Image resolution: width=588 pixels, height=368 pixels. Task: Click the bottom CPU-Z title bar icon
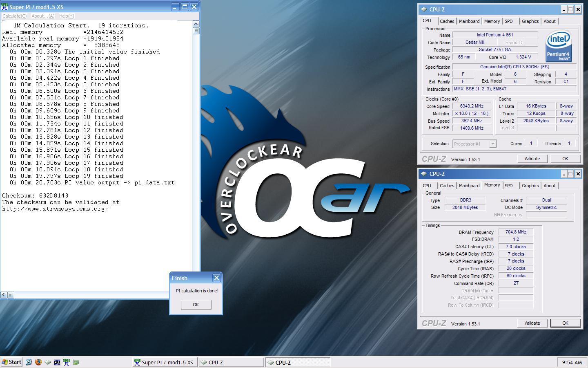[424, 174]
